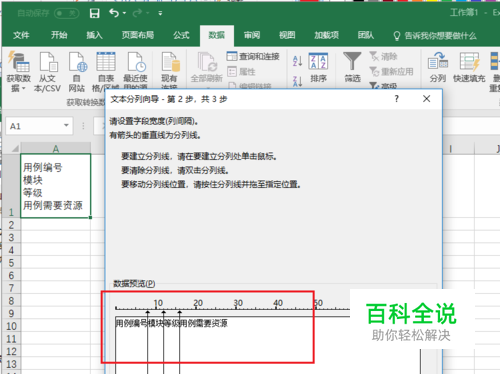Switch to the 插入 ribbon tab
This screenshot has height=374, width=500.
pos(94,35)
